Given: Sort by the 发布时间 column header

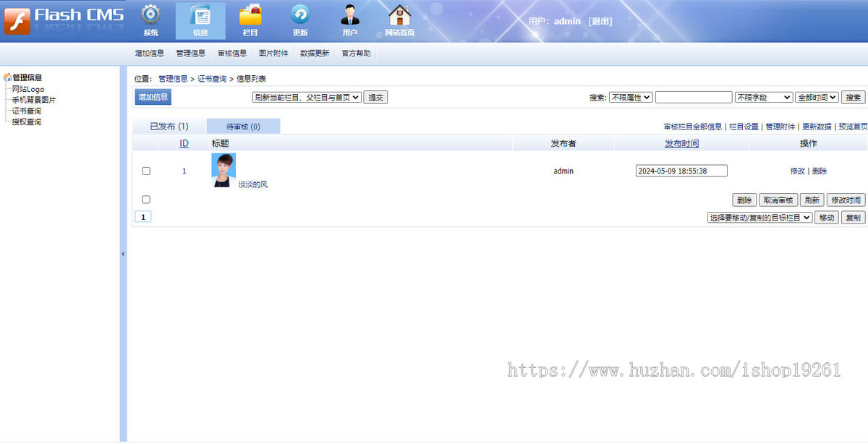Looking at the screenshot, I should [x=681, y=144].
